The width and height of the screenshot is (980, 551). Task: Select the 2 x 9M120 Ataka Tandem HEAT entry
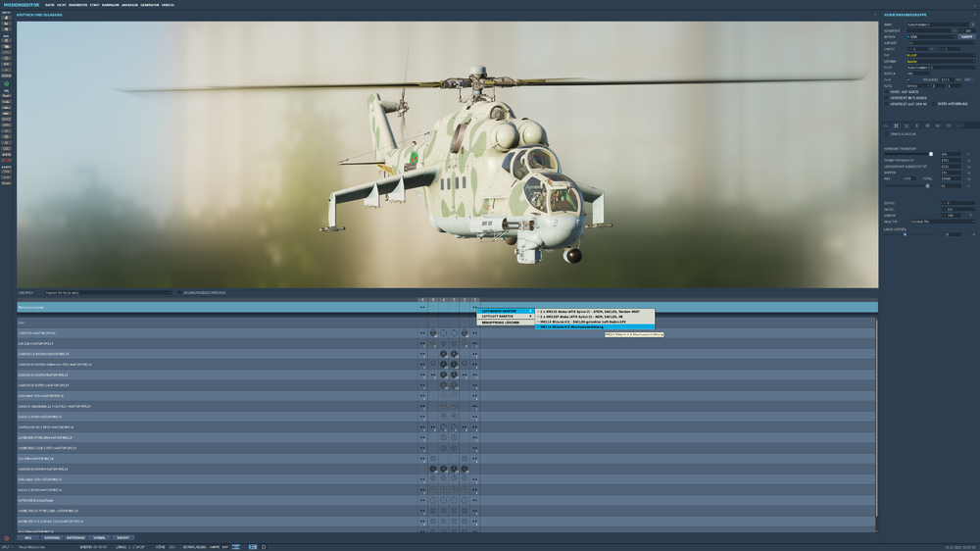[595, 312]
